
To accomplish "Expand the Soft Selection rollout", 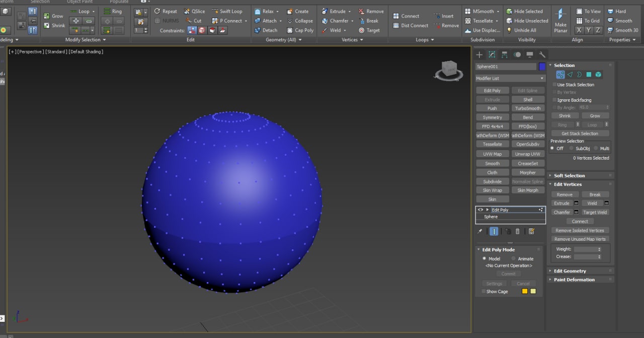I will click(569, 175).
